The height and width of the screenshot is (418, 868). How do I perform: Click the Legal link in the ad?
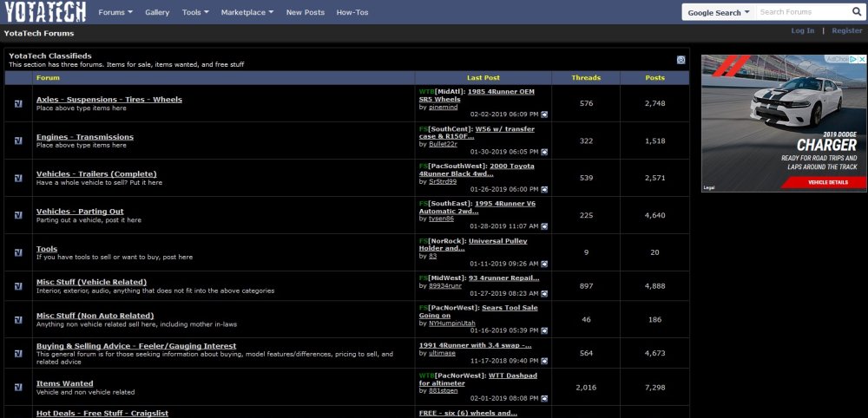[x=709, y=188]
